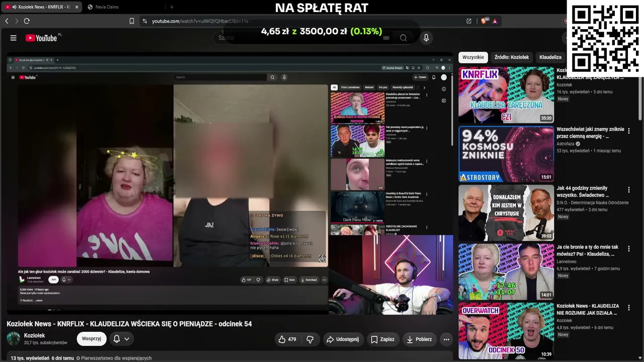Viewport: 644px width, 362px height.
Task: Click the Wesprzyj join button
Action: pos(92,339)
